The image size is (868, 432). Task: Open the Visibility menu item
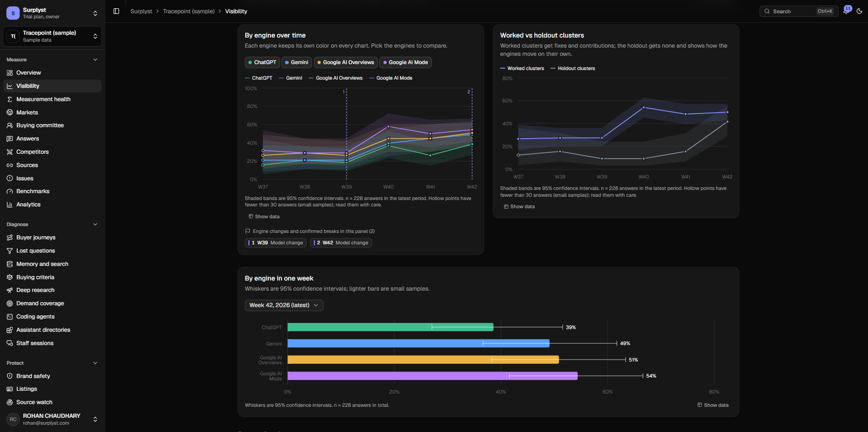coord(52,86)
